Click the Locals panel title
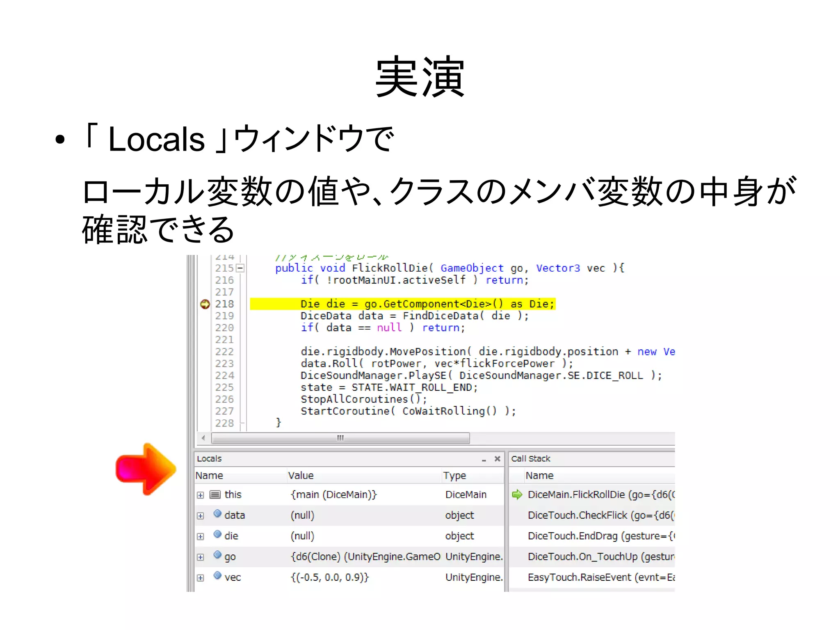The image size is (840, 630). point(209,458)
